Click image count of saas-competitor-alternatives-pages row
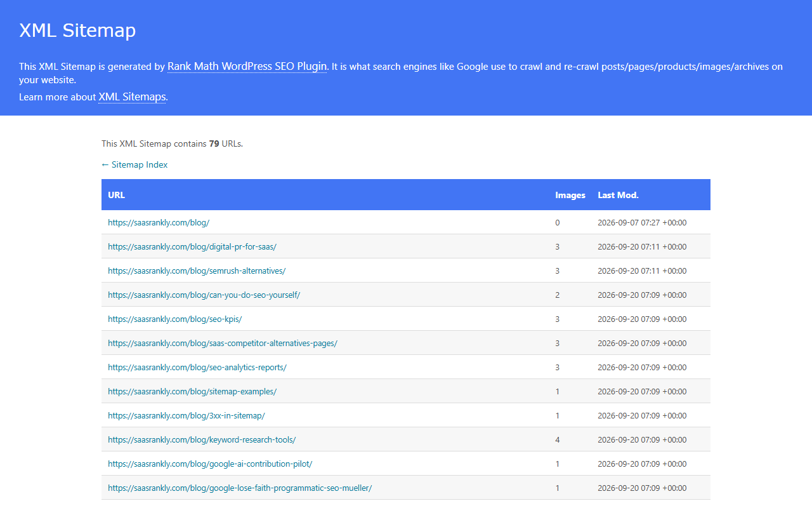 click(558, 343)
